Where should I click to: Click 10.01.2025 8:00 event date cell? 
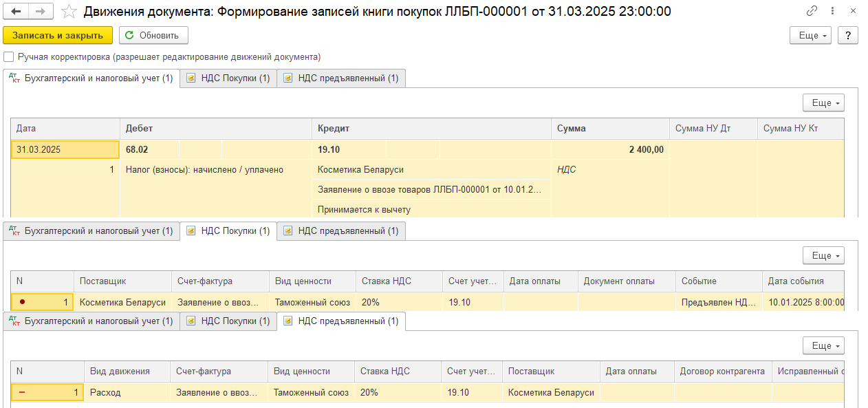pyautogui.click(x=803, y=302)
